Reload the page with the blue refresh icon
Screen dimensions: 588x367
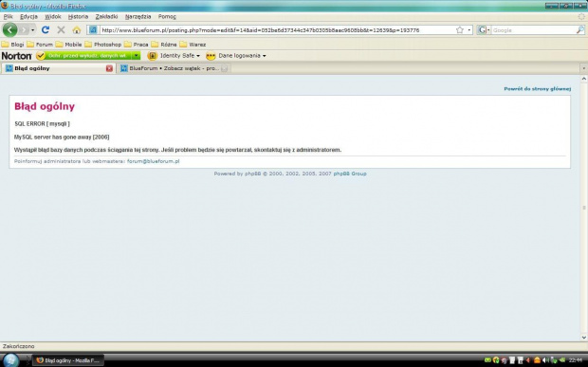pyautogui.click(x=46, y=30)
